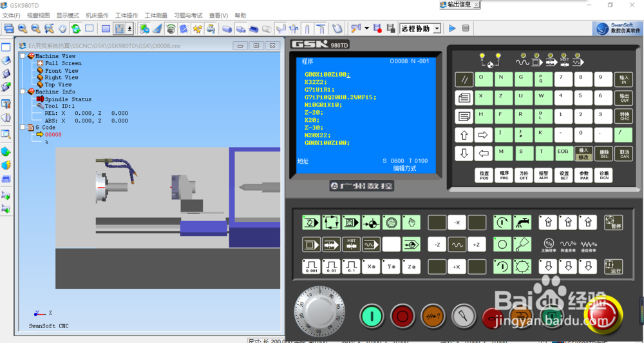
Task: Click the manual jog hand mode key
Action: tap(412, 222)
